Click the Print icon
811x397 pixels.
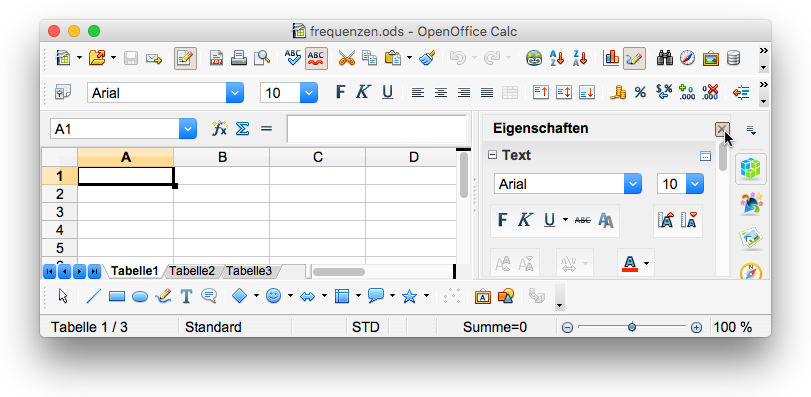coord(239,58)
